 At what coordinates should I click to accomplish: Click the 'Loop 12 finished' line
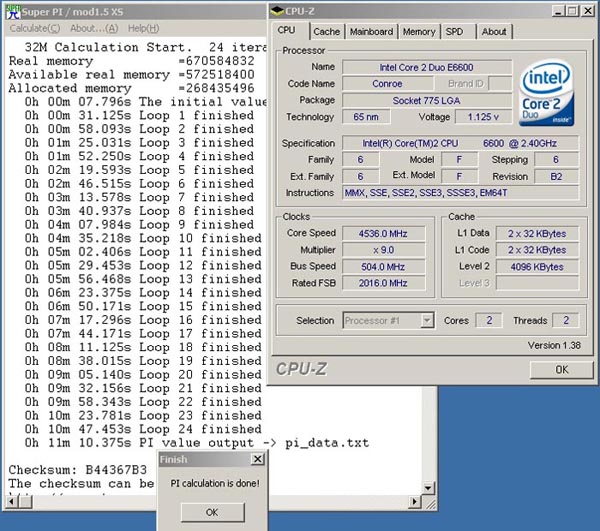(143, 266)
